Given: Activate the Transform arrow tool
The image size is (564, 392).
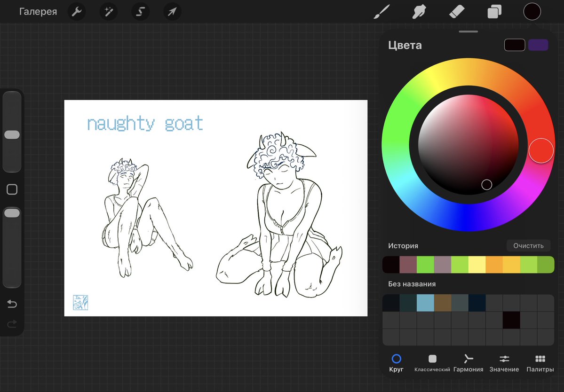Looking at the screenshot, I should 172,11.
